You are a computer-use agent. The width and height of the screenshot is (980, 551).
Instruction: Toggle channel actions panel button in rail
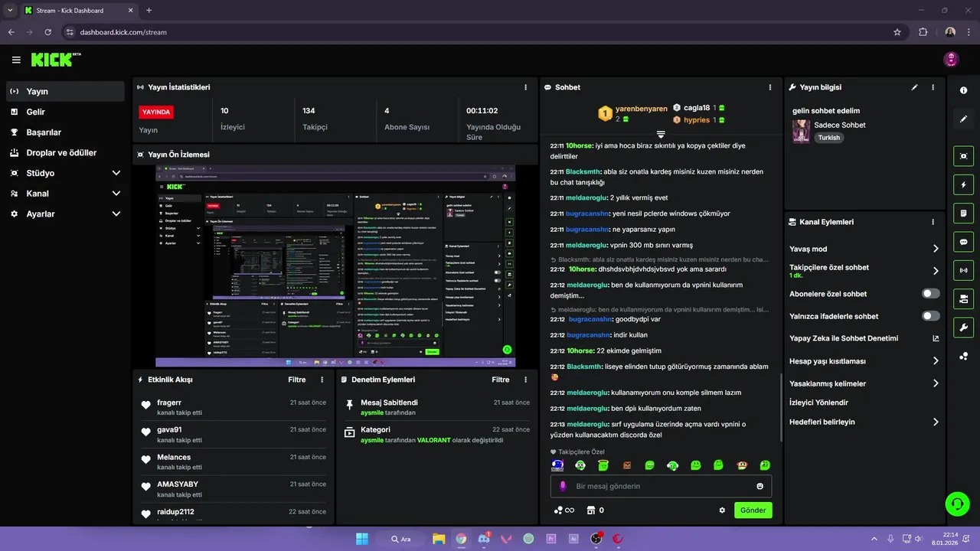pos(963,298)
